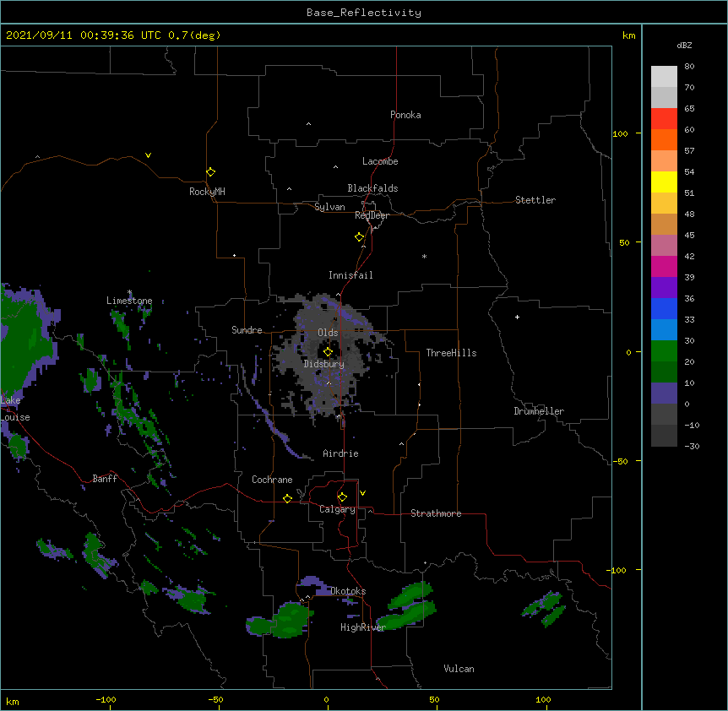The height and width of the screenshot is (711, 728).
Task: Pick the orange 57-60 dBZ legend swatch
Action: point(664,139)
